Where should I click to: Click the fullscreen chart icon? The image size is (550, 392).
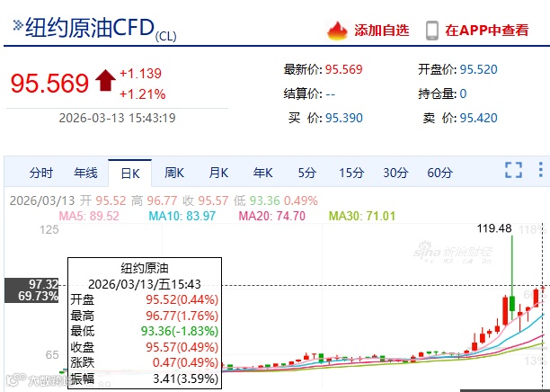pos(513,170)
